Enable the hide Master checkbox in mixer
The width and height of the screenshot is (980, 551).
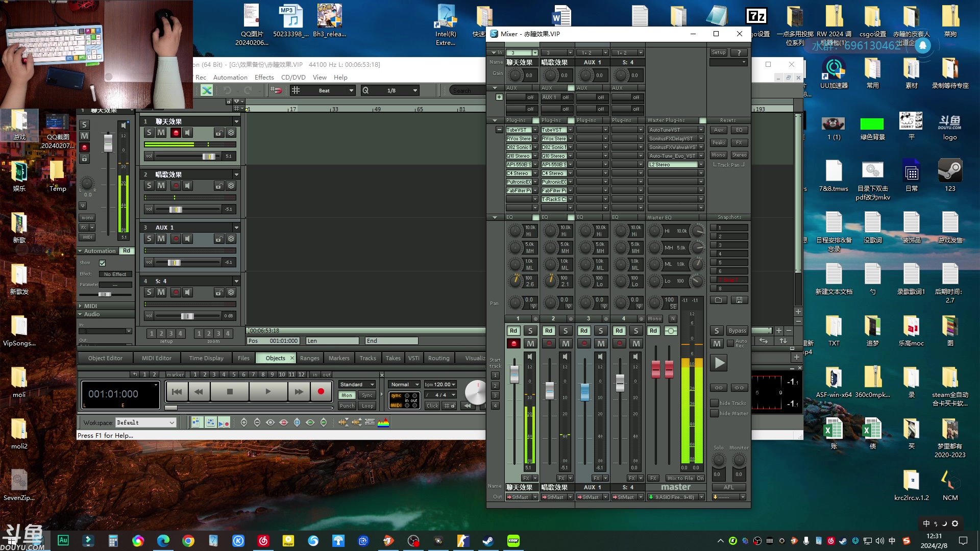[x=715, y=413]
